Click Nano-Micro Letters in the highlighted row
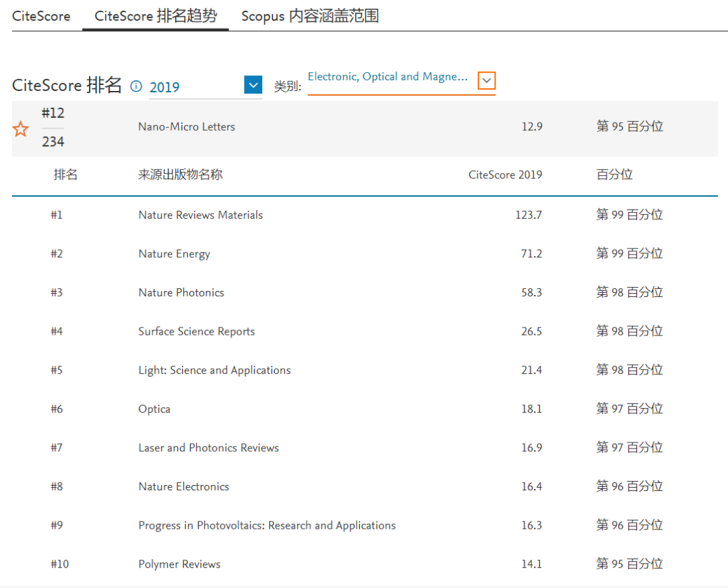This screenshot has height=588, width=728. [x=187, y=127]
